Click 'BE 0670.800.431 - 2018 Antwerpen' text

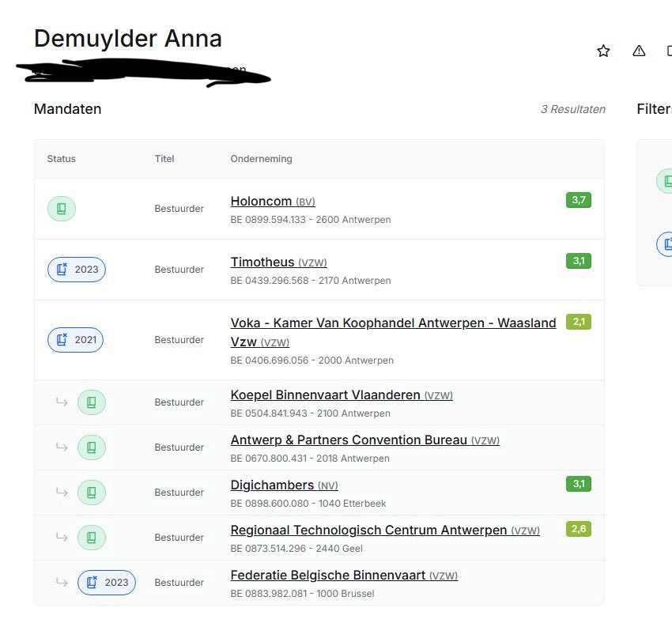coord(310,458)
